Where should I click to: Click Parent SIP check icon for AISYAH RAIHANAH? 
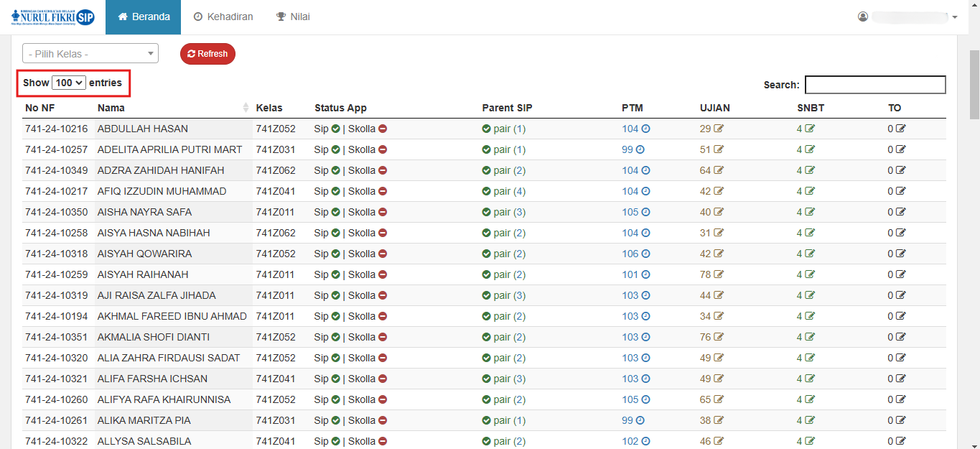tap(487, 275)
